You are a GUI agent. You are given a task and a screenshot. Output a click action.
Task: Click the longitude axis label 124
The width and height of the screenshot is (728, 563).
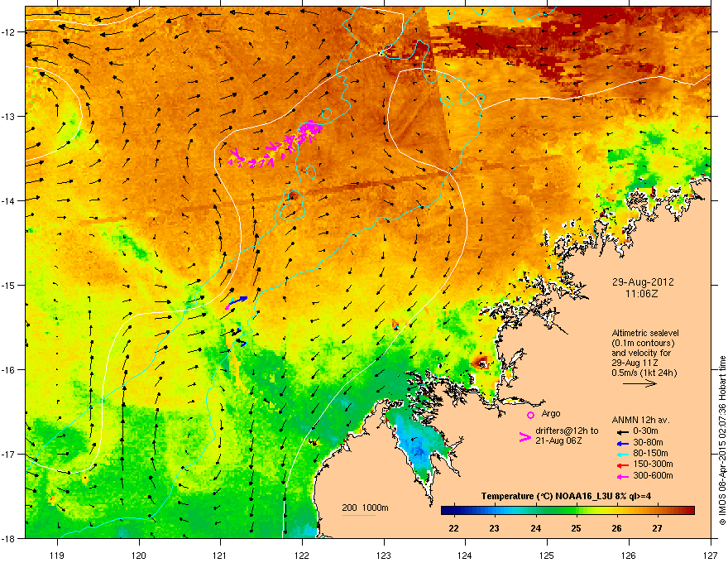[465, 555]
